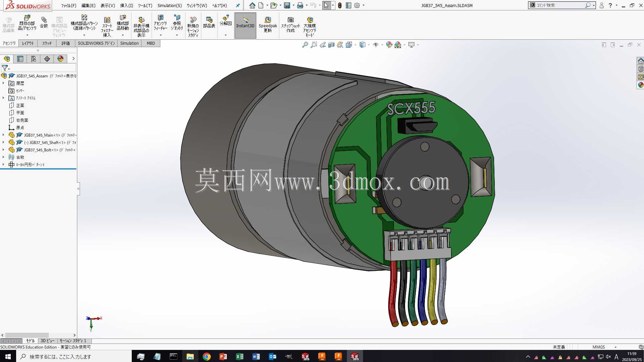644x362 pixels.
Task: Expand JGB37_545_Bolt<1> component
Action: 3,150
